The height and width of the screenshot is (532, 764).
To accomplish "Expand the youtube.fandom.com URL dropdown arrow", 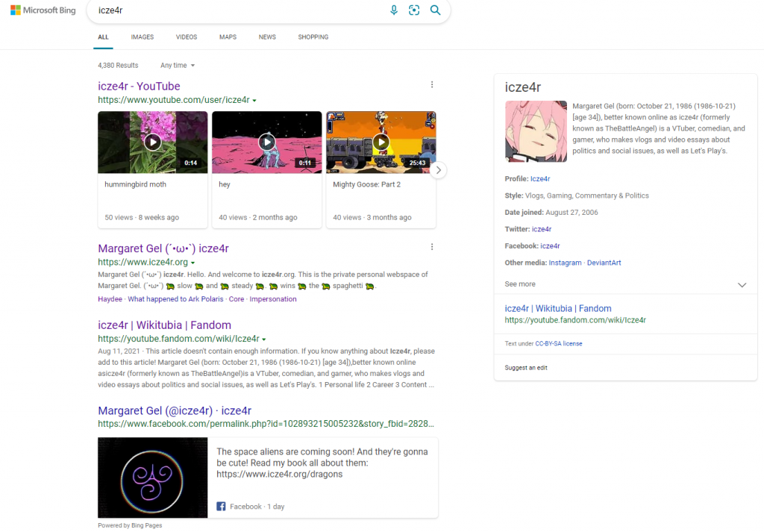I will click(264, 339).
